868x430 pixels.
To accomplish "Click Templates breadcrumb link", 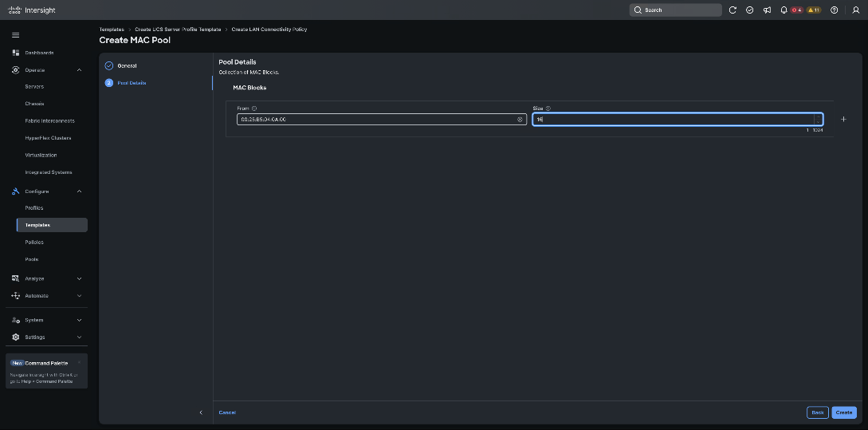I will (112, 29).
